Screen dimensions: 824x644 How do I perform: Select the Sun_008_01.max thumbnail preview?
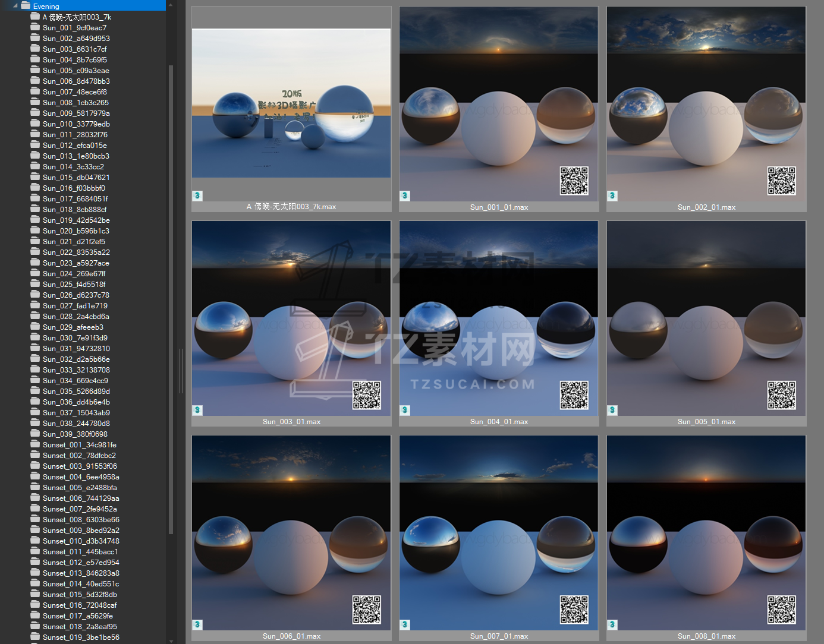tap(706, 533)
